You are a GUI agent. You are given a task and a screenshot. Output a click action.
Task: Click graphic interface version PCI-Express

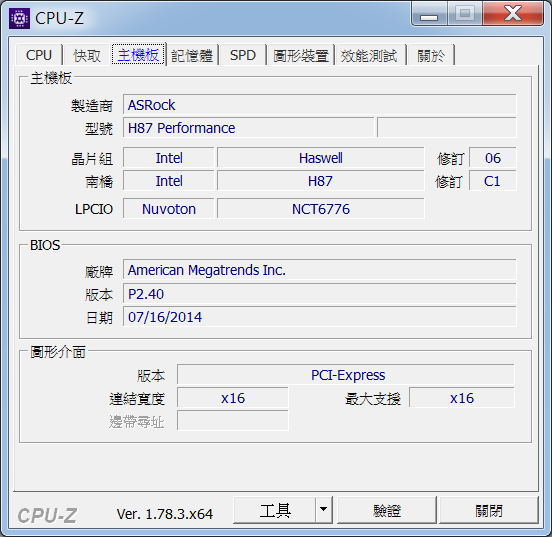tap(346, 375)
